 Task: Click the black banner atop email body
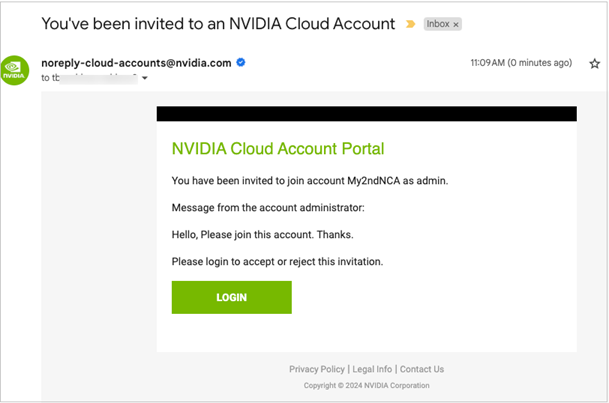click(367, 114)
